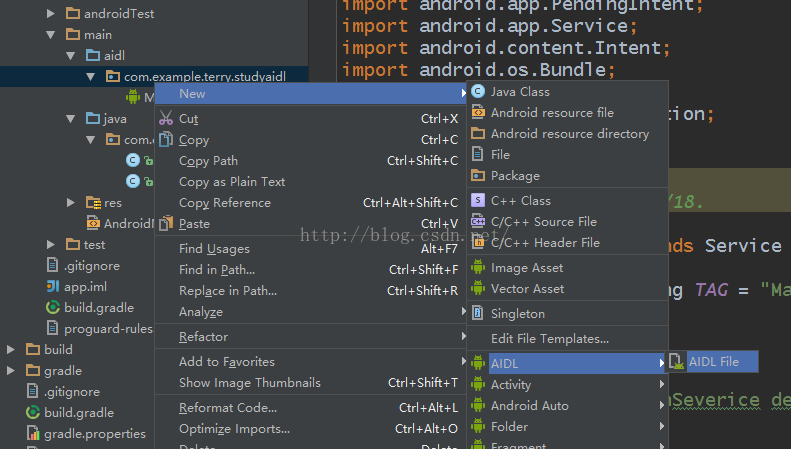Screen dimensions: 791x449
Task: Click the Cut scissors icon
Action: [165, 118]
